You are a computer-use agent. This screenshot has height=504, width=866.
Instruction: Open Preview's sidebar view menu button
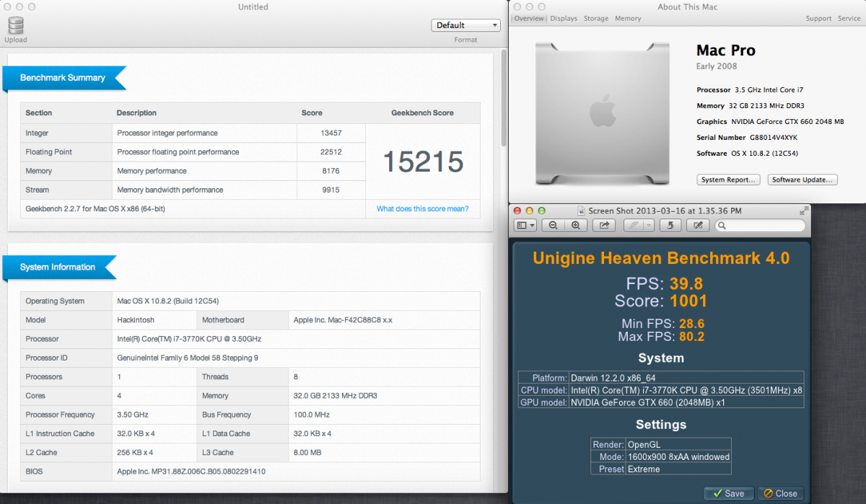525,226
